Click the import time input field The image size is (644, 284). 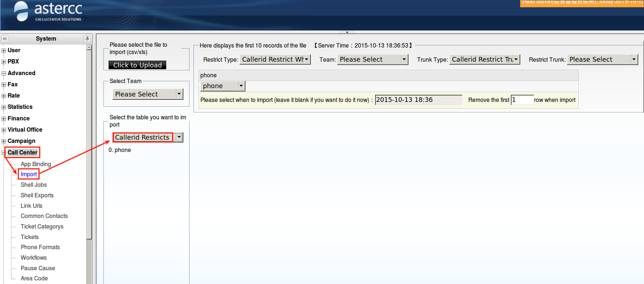(418, 100)
